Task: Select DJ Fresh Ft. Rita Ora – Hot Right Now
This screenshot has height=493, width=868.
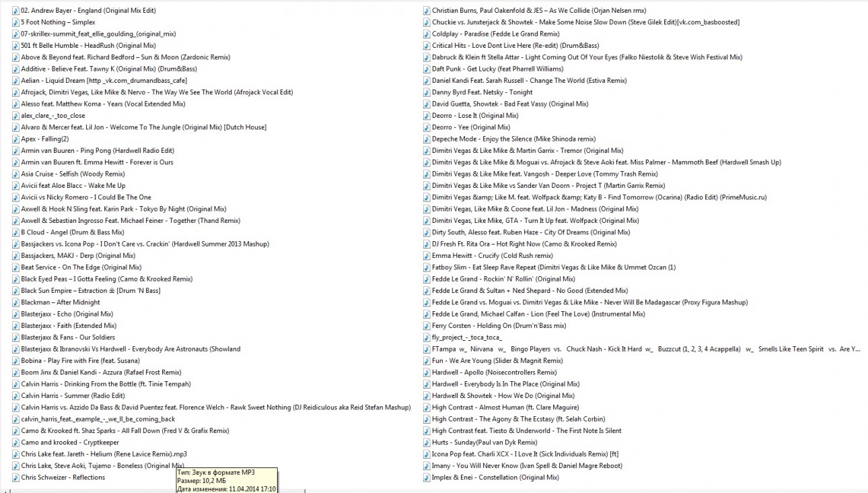Action: pos(524,244)
